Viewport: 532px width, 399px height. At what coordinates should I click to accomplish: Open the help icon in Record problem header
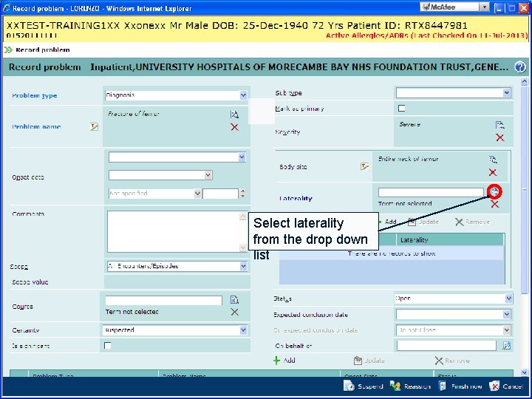519,66
